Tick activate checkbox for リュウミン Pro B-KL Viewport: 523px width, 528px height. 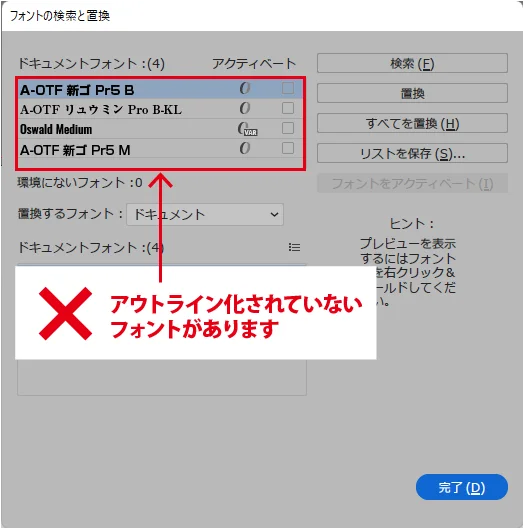(288, 108)
